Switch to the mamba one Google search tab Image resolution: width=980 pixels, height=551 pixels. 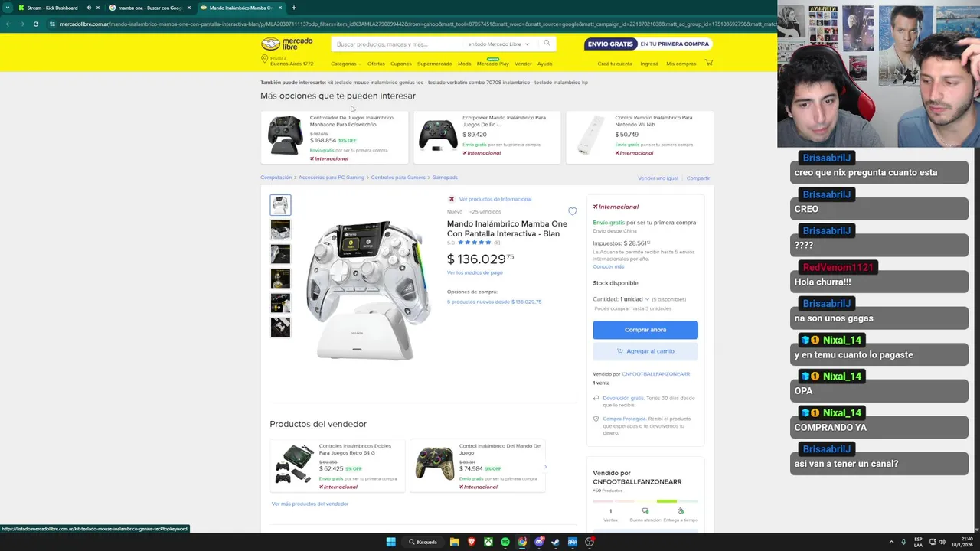click(150, 8)
